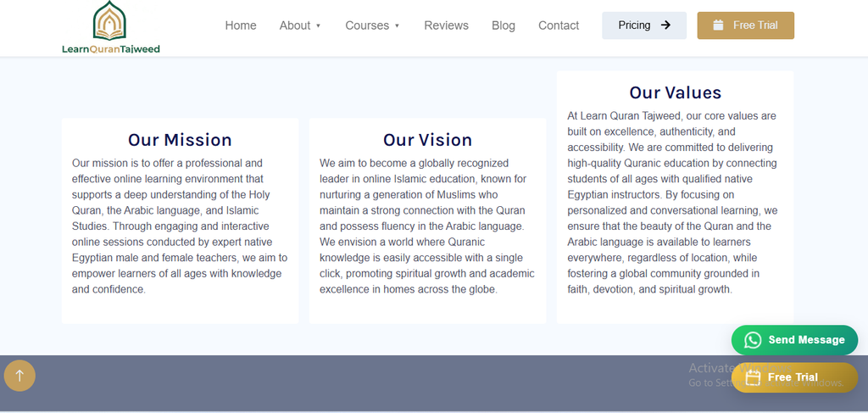The height and width of the screenshot is (413, 868).
Task: Click calendar icon in floating Free Trial
Action: coord(754,377)
